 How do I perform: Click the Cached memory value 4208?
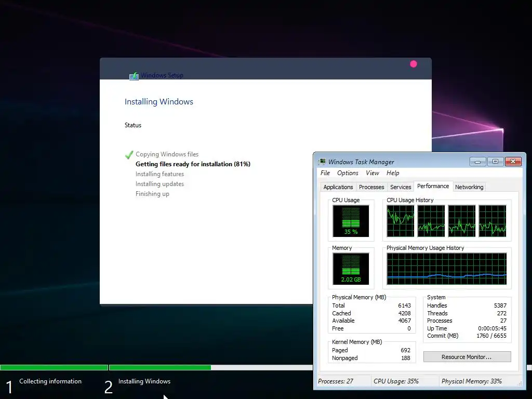(404, 313)
